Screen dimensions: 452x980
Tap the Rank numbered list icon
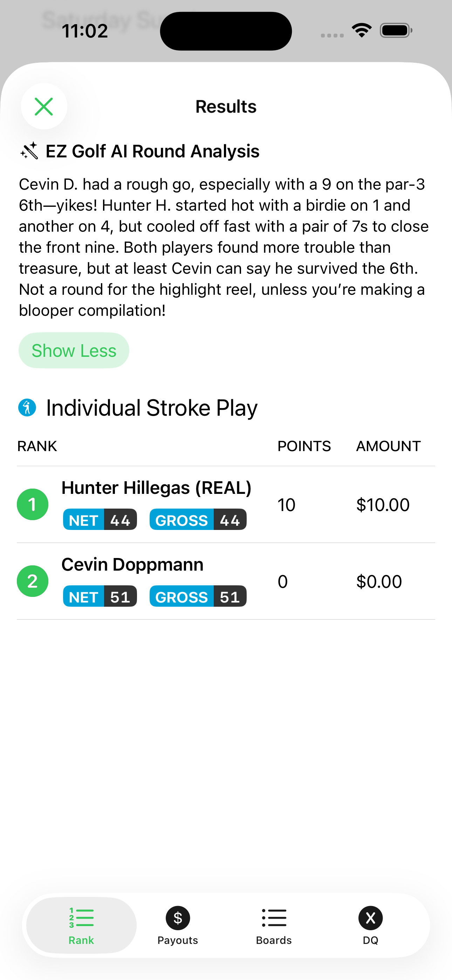coord(81,918)
